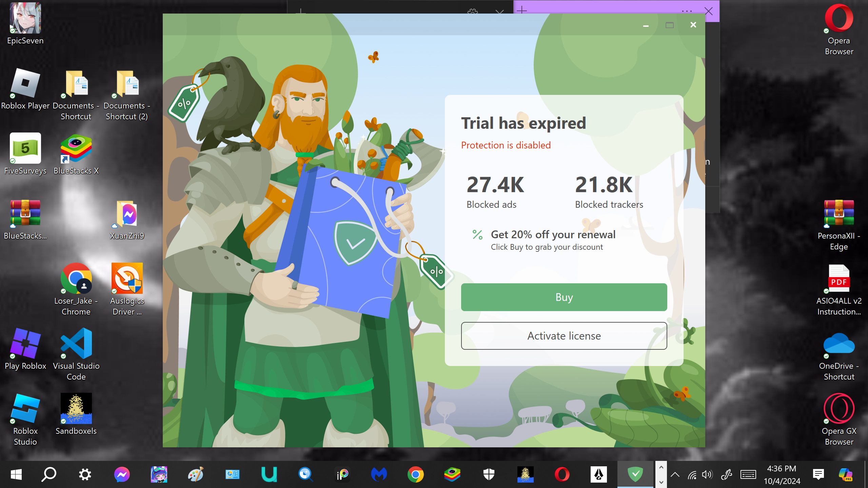Open Settings from the taskbar gear
This screenshot has height=488, width=868.
(85, 474)
